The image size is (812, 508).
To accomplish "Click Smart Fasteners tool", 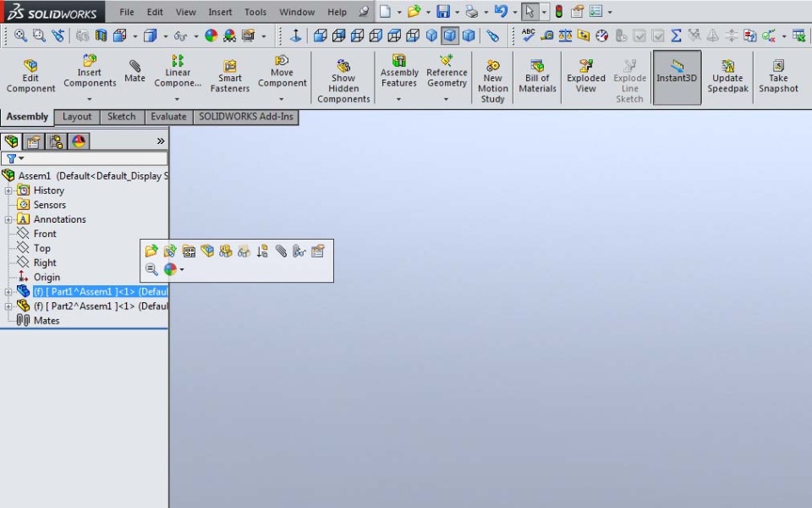I will coord(230,75).
